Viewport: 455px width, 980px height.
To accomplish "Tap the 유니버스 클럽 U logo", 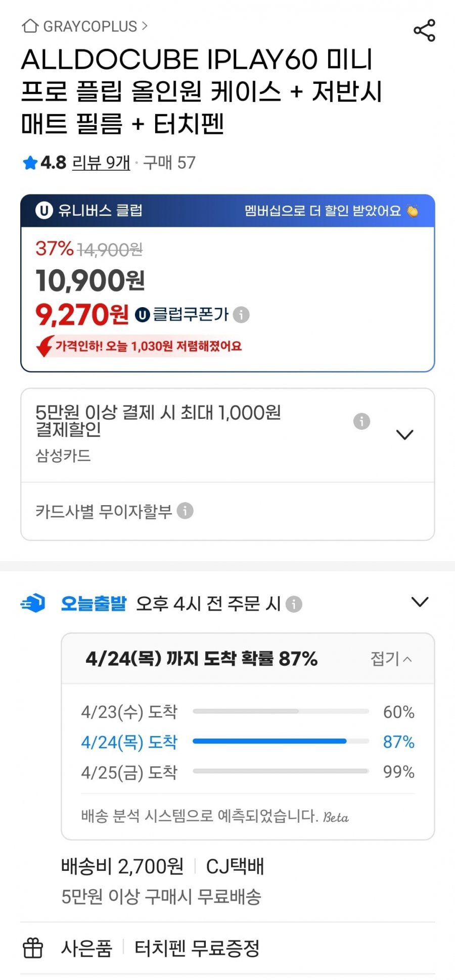I will 44,211.
